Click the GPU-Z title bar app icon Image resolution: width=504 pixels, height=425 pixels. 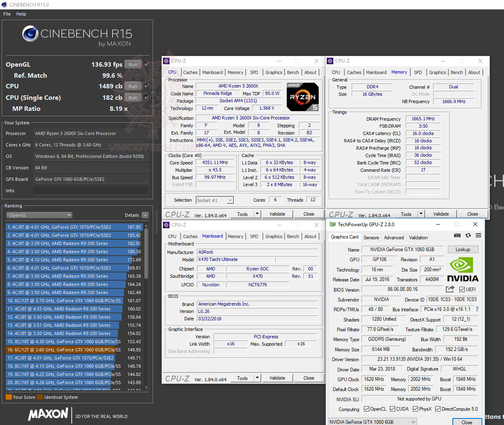(x=333, y=225)
